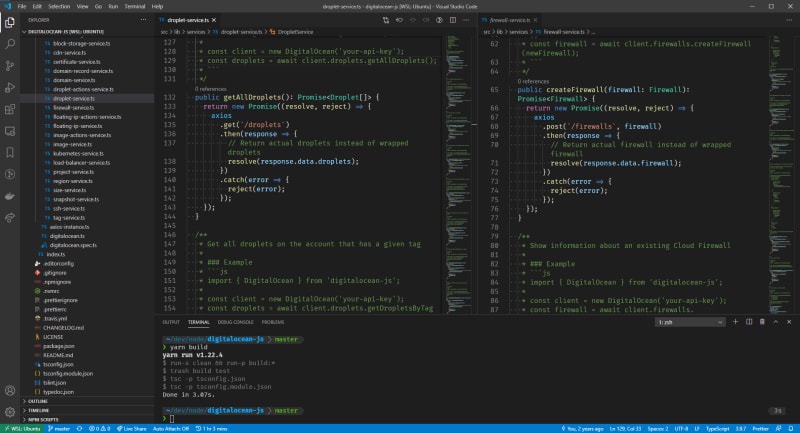
Task: Open the Search view icon
Action: [x=10, y=44]
